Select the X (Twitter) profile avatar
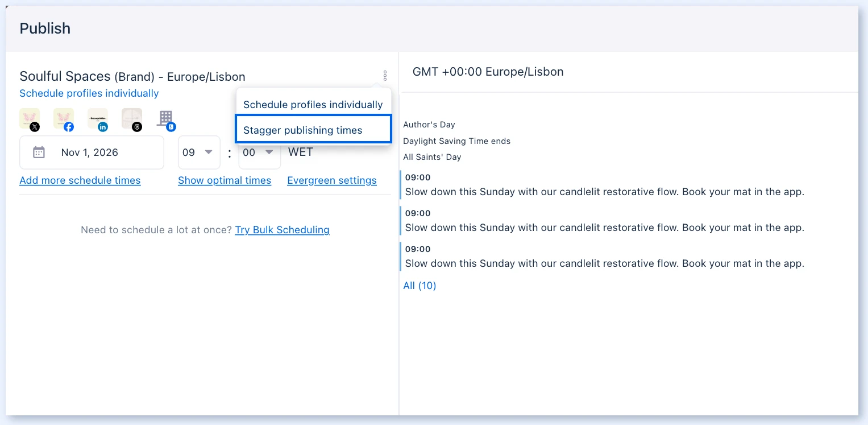Viewport: 868px width, 425px height. click(30, 119)
